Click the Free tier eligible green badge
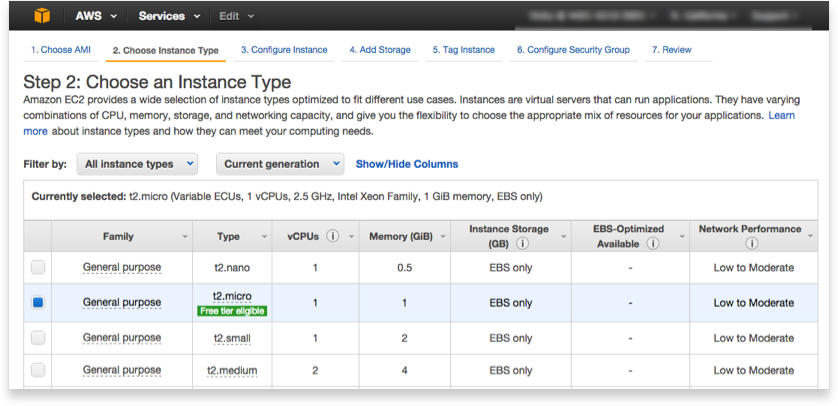The image size is (838, 406). click(x=232, y=311)
